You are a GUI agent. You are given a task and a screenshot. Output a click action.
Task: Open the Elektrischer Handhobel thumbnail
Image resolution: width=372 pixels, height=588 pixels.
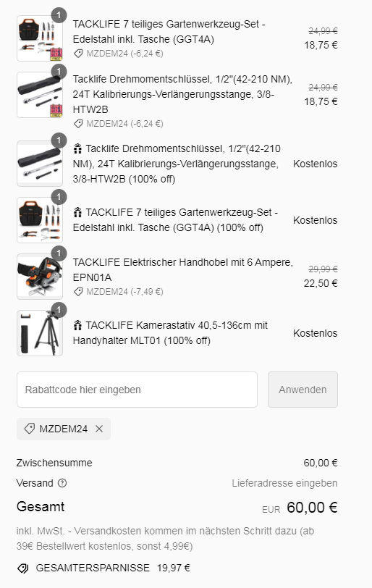click(x=40, y=277)
